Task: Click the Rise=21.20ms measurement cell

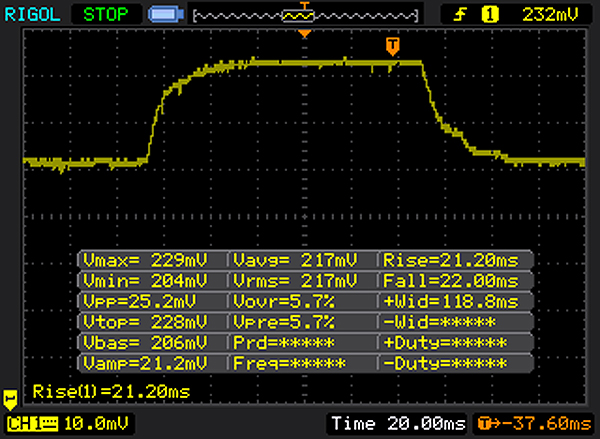Action: pos(452,259)
